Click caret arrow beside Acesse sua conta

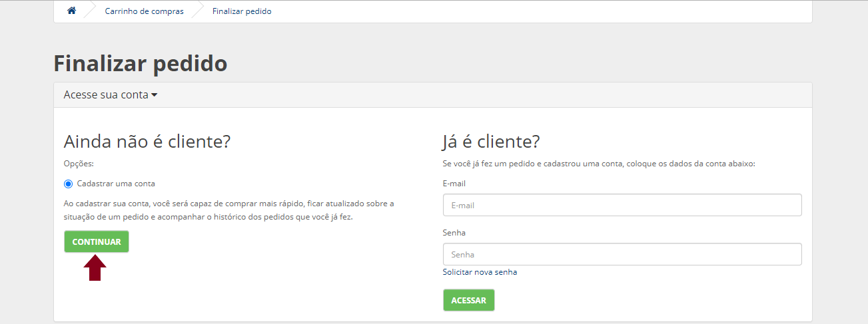pyautogui.click(x=155, y=95)
